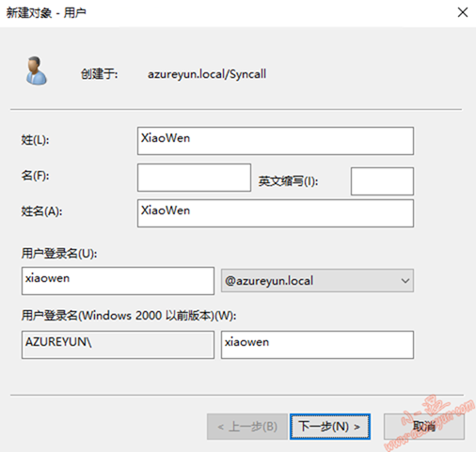
Task: Click the 英文缩写(I) initials field
Action: coord(382,181)
